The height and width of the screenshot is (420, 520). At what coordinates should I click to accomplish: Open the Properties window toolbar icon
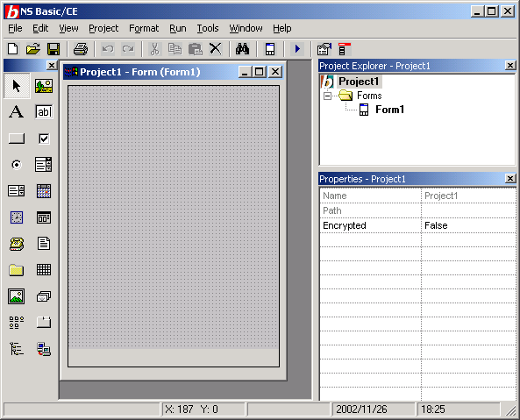click(324, 49)
